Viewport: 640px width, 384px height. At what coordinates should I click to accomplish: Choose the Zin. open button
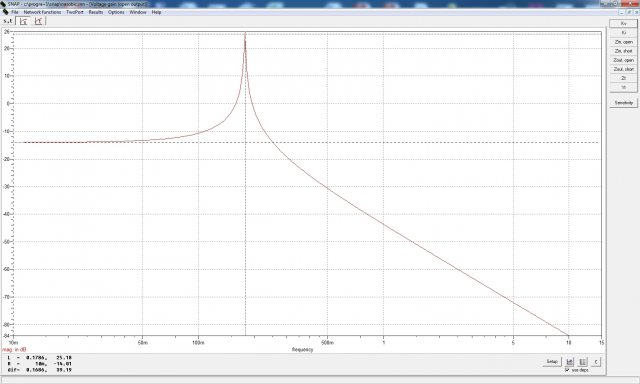623,42
